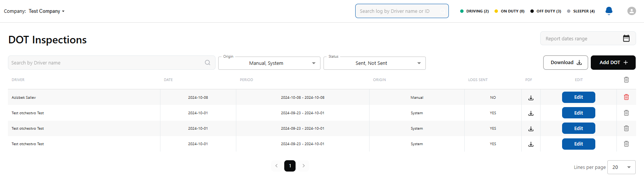Open the report dates calendar icon

click(626, 38)
